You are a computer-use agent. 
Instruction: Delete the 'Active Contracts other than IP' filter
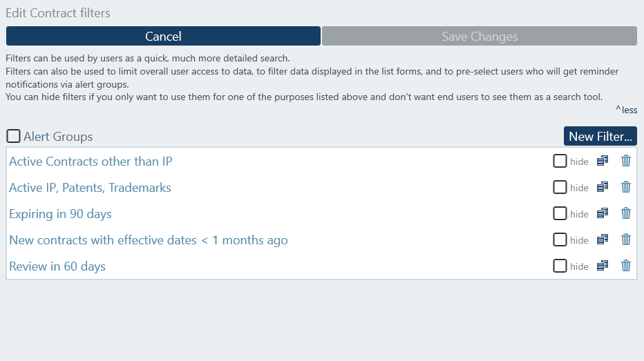click(x=626, y=161)
